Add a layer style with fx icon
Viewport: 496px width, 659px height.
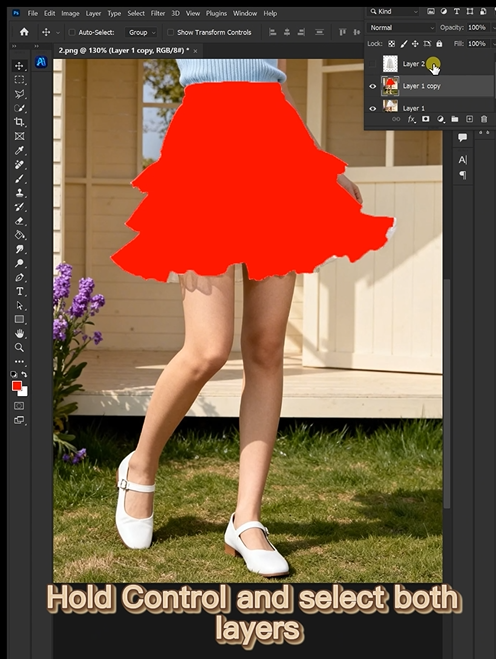pyautogui.click(x=411, y=119)
